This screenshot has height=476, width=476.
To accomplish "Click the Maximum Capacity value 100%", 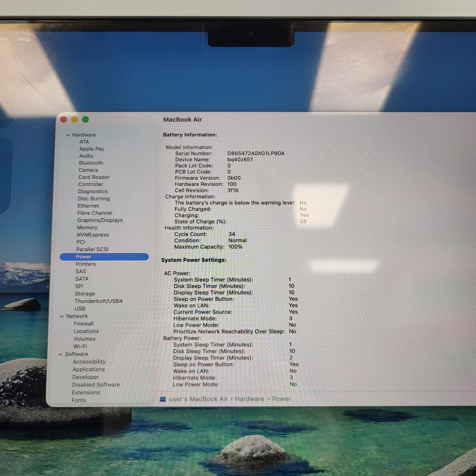I will pos(235,247).
